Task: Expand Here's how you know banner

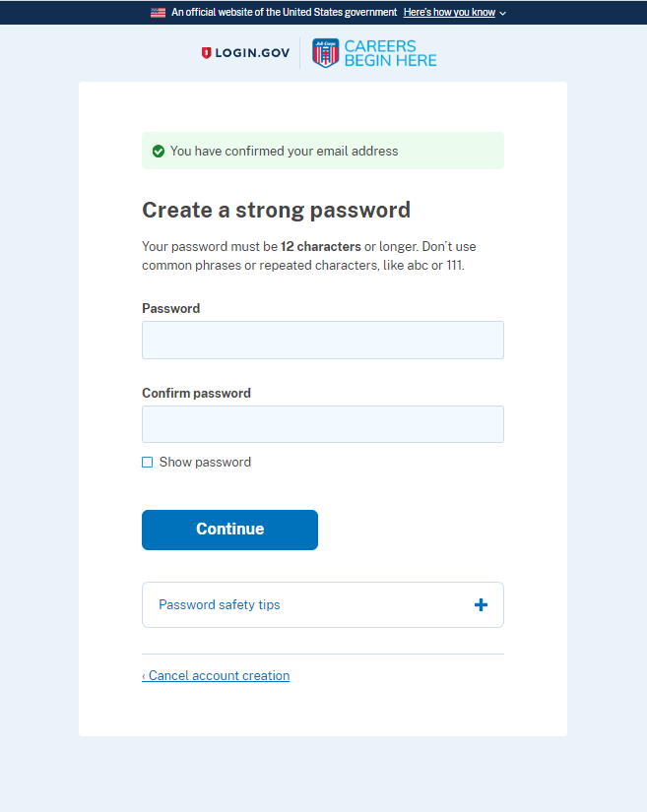Action: [449, 13]
